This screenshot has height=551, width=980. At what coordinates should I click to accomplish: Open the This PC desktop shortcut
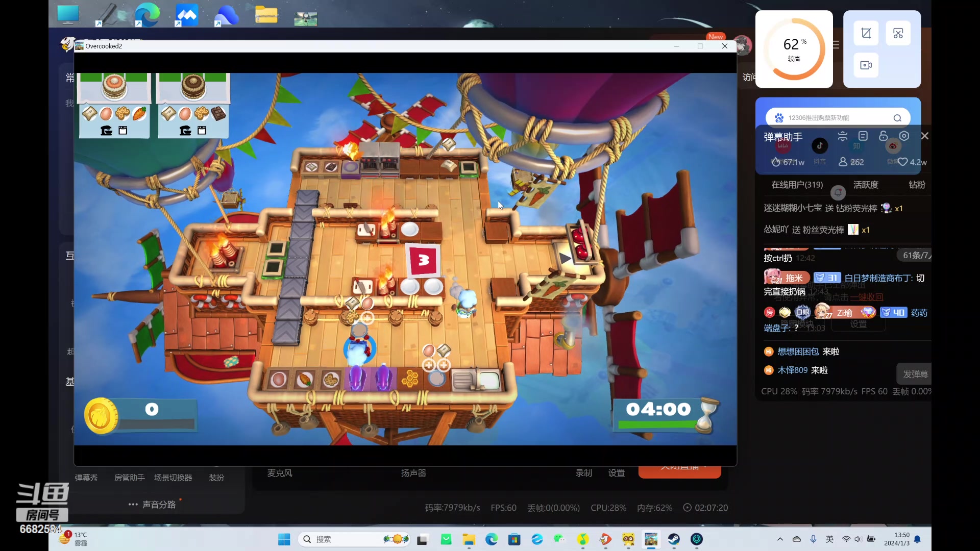[x=68, y=14]
